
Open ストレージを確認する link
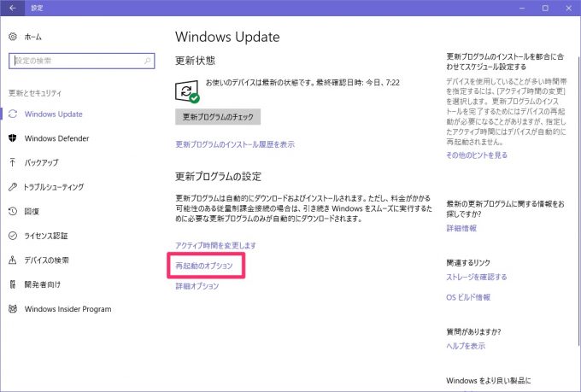(x=477, y=277)
